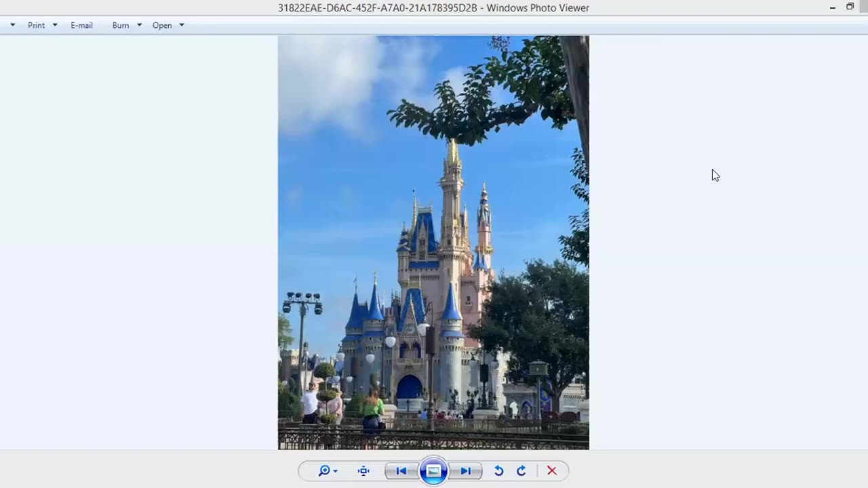This screenshot has height=488, width=868.
Task: Expand the Burn dropdown arrow
Action: [x=139, y=25]
